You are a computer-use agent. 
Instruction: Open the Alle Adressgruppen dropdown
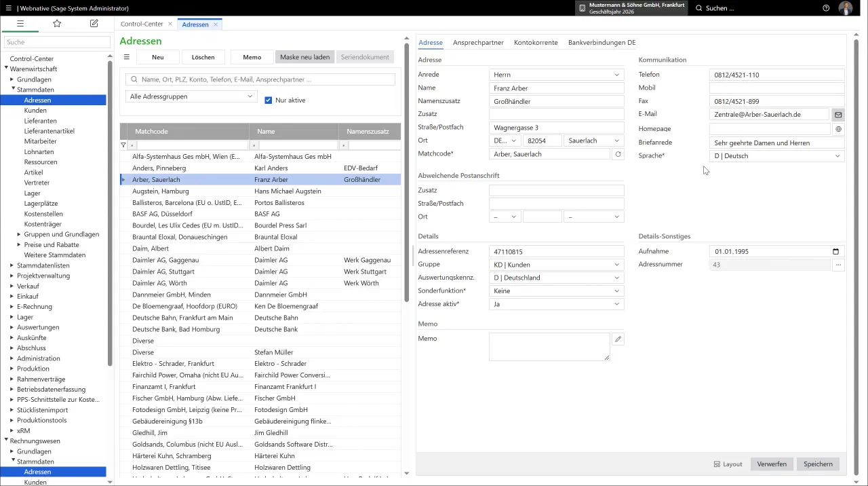191,96
